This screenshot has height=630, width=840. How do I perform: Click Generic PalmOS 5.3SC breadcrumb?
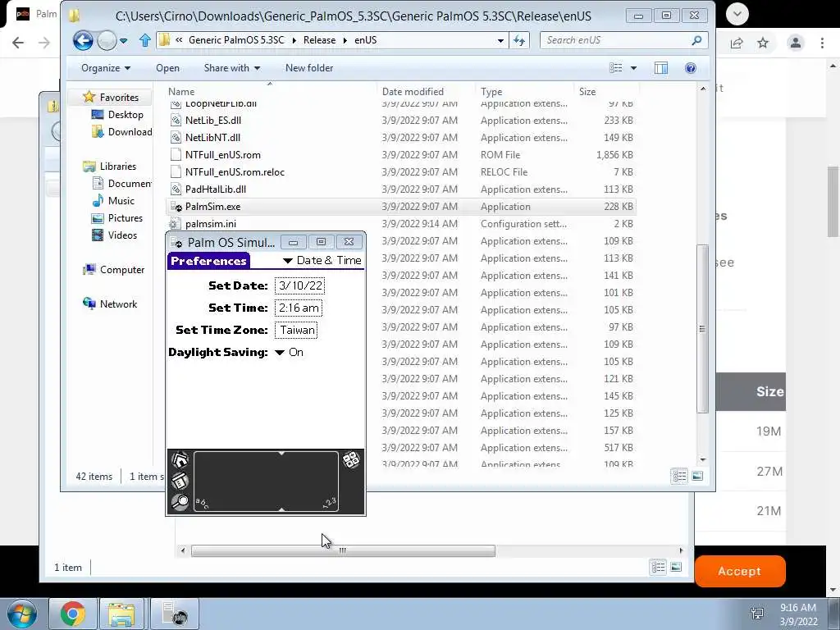(236, 40)
